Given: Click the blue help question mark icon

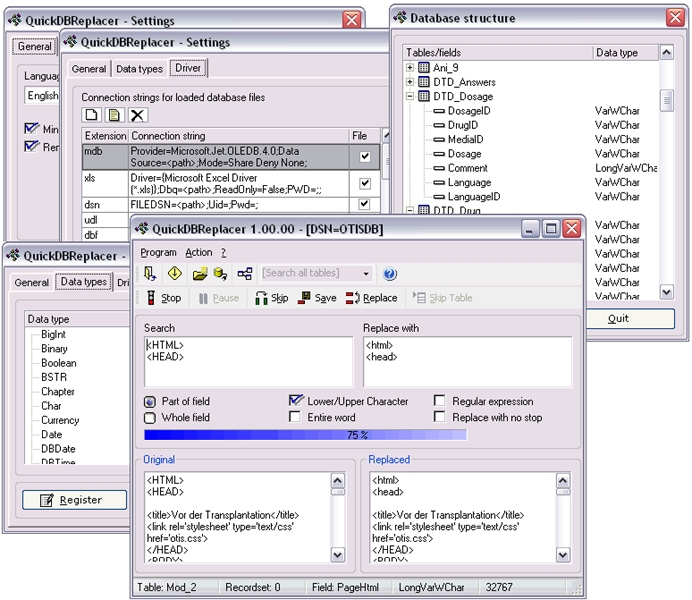Looking at the screenshot, I should tap(390, 273).
